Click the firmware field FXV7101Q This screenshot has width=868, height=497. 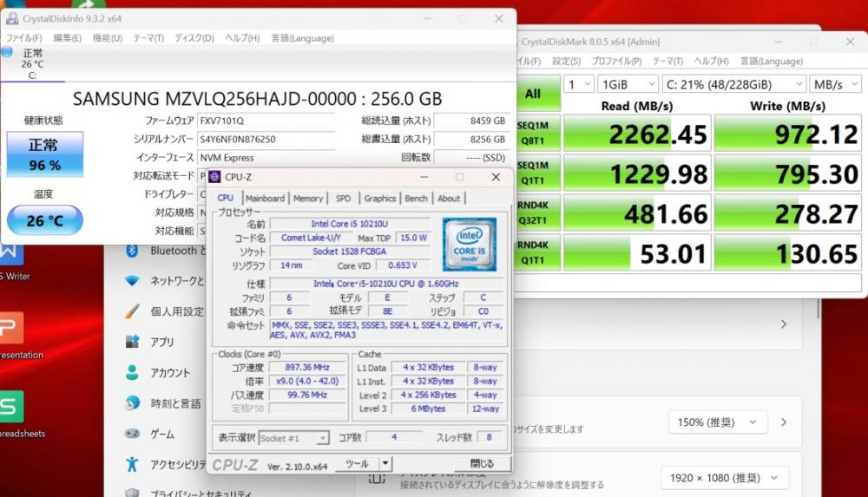[266, 121]
